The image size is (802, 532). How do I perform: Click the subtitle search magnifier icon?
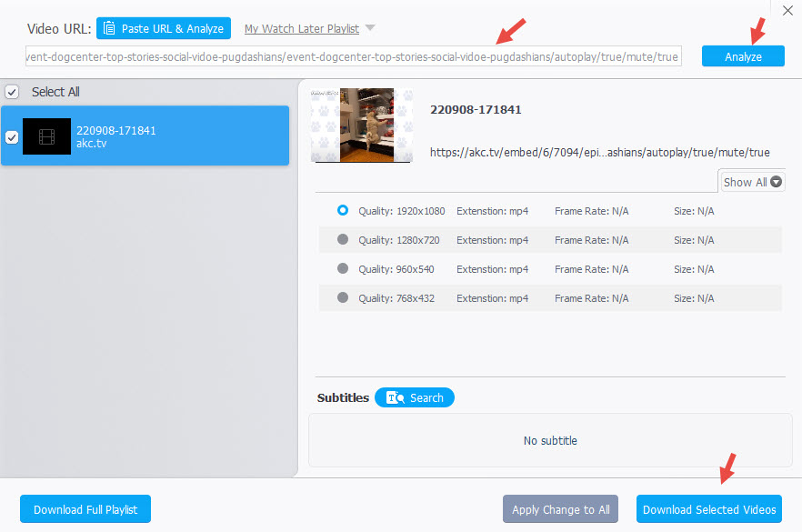click(x=395, y=397)
